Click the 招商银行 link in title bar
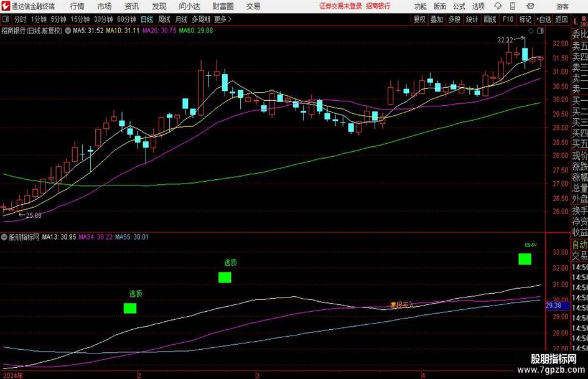This screenshot has height=379, width=588. coord(378,6)
